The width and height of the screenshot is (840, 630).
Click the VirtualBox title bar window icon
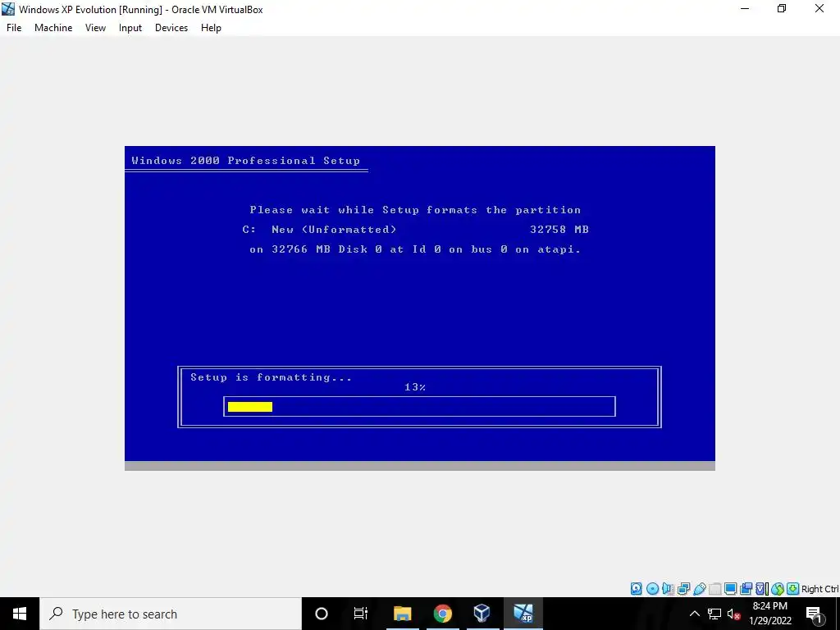[8, 9]
